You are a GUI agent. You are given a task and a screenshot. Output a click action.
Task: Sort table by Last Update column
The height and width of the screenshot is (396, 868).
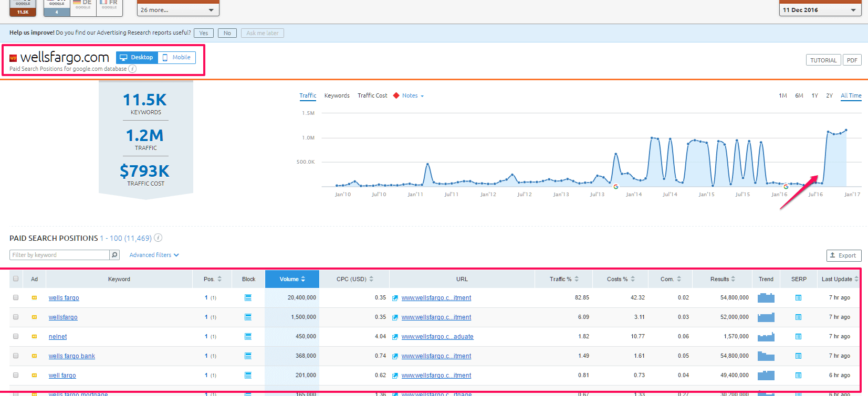pyautogui.click(x=840, y=279)
